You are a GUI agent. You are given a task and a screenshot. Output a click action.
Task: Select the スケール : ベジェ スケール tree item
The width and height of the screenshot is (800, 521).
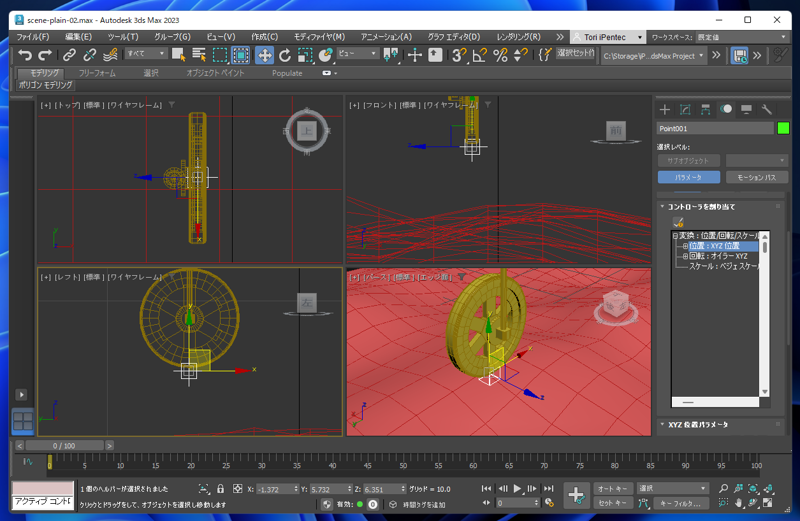724,266
